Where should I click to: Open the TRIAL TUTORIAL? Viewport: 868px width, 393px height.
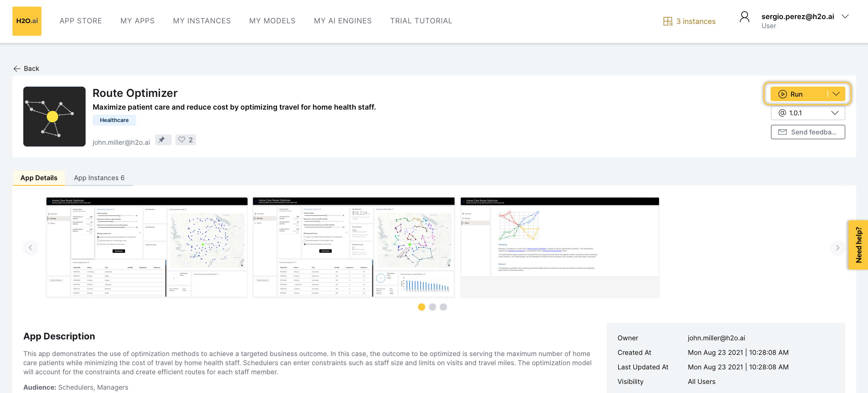tap(421, 21)
